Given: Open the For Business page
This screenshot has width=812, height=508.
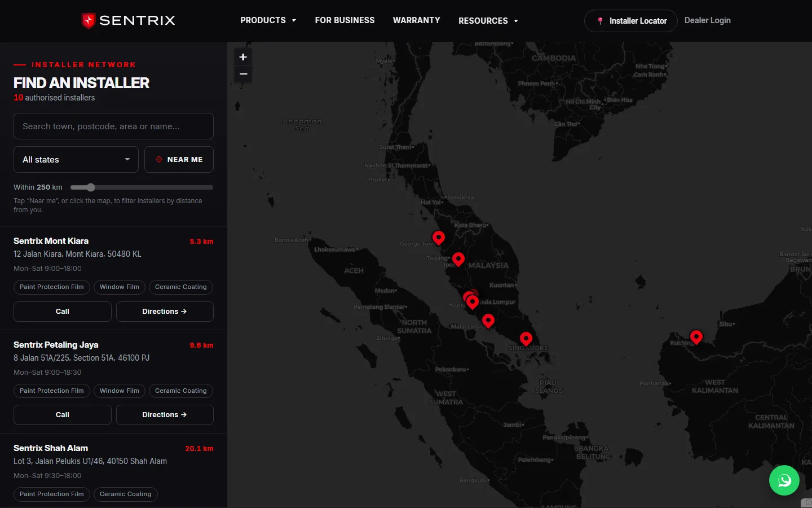Looking at the screenshot, I should [x=345, y=20].
